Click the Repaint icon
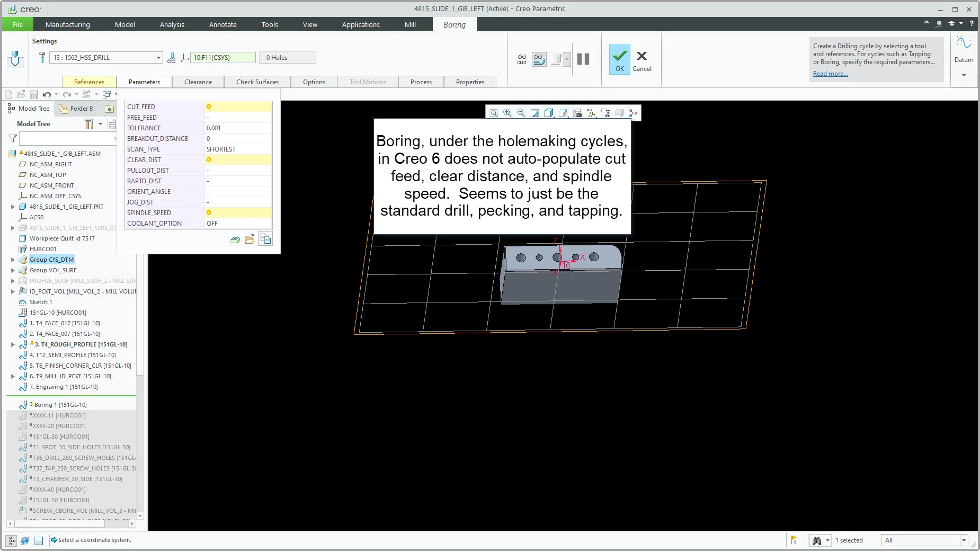Viewport: 980px width, 551px height. coord(535,113)
